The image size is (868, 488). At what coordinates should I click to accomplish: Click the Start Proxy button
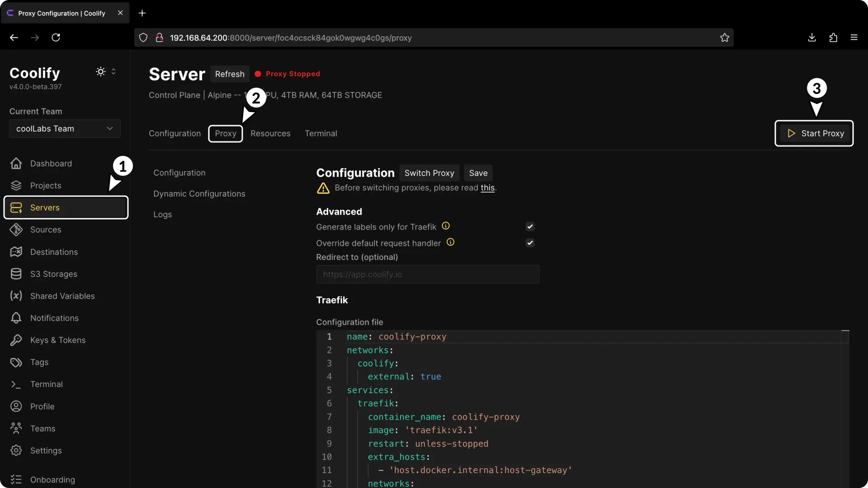click(x=814, y=133)
